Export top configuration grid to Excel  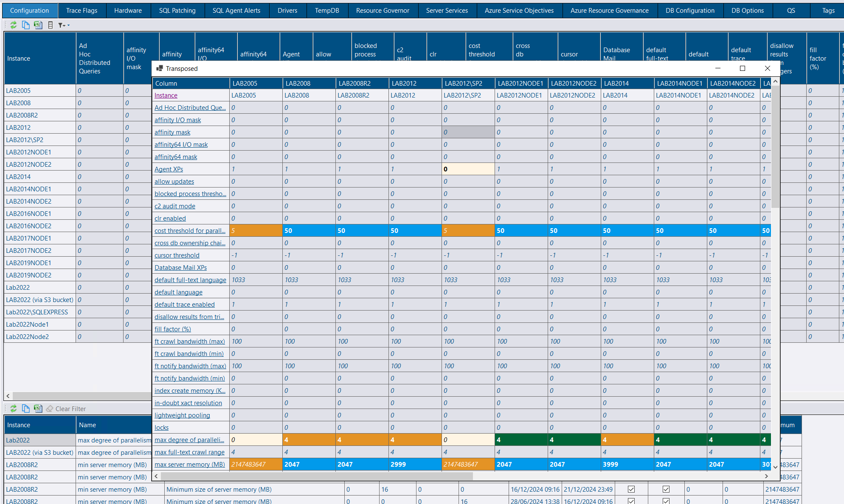(38, 25)
